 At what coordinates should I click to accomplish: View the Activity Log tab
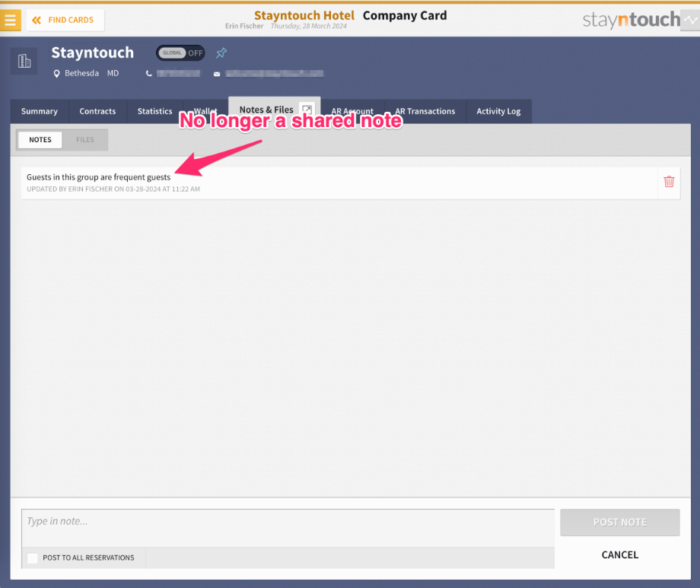498,111
